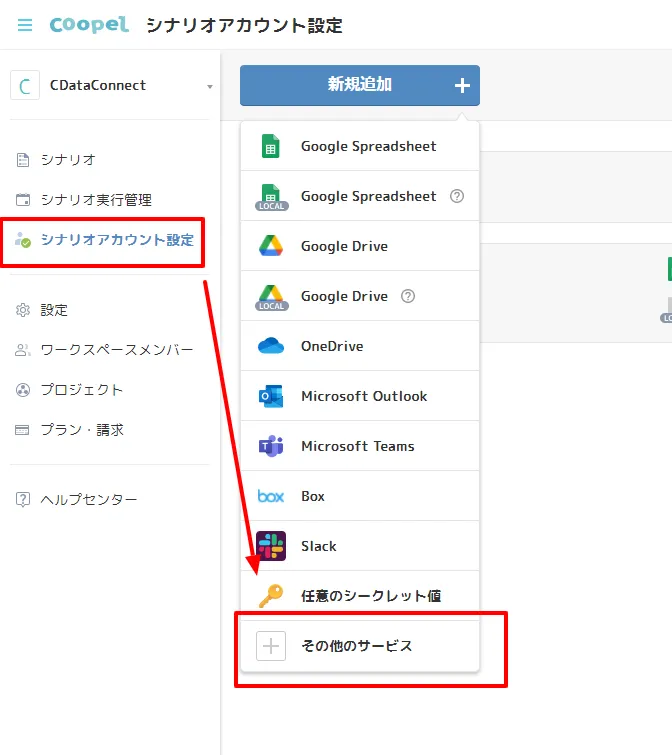Open シナリオ in the sidebar
The image size is (672, 755).
point(68,160)
